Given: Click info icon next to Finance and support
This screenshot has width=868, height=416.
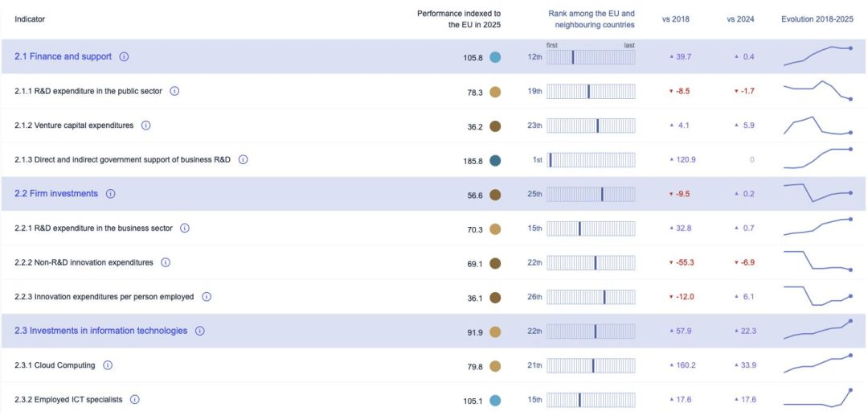Looking at the screenshot, I should coord(125,57).
